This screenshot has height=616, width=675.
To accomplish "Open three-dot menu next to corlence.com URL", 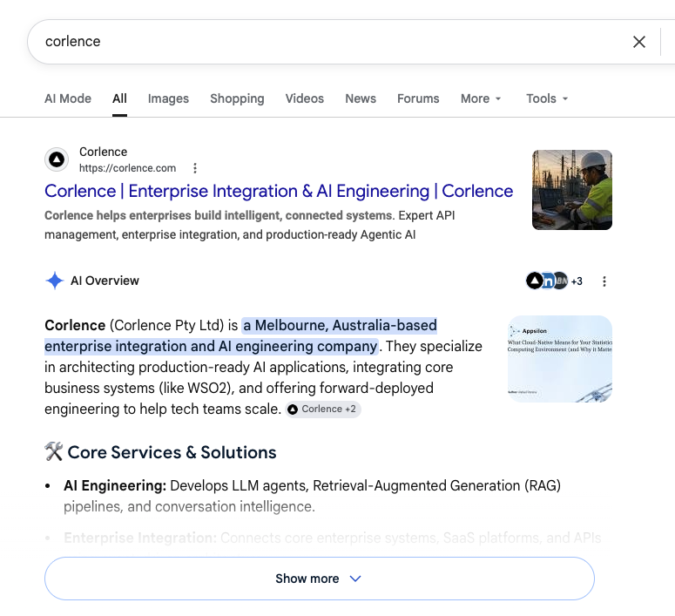I will [x=195, y=168].
